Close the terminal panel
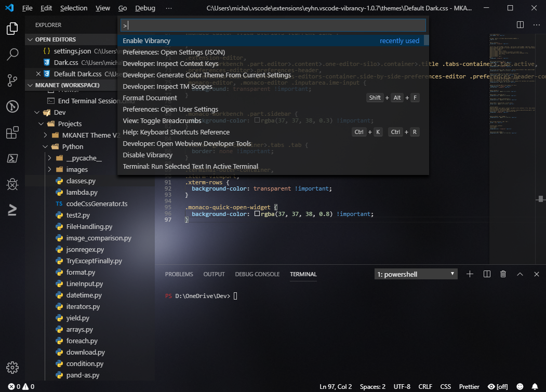546x392 pixels. [537, 274]
